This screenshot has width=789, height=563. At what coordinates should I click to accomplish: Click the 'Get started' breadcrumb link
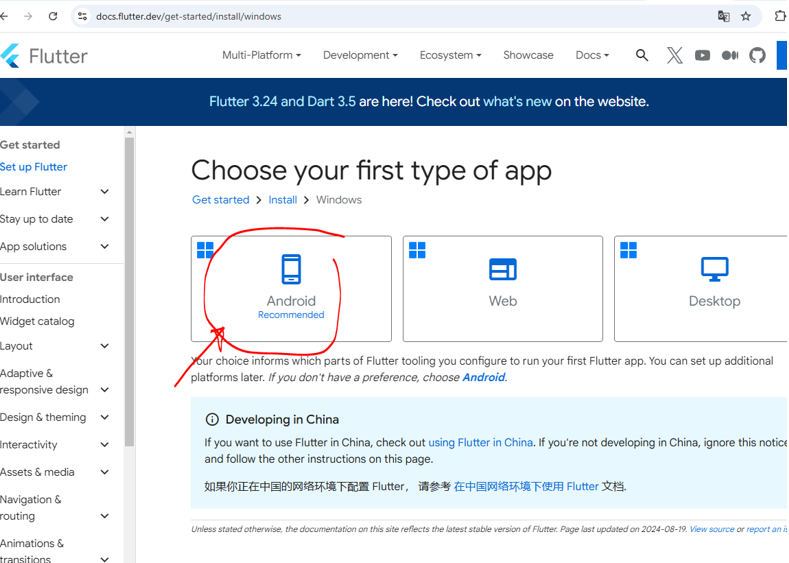pos(221,200)
